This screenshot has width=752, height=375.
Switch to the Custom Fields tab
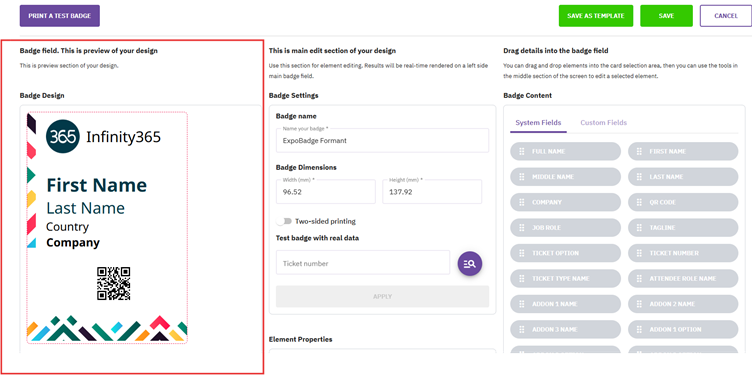point(603,123)
